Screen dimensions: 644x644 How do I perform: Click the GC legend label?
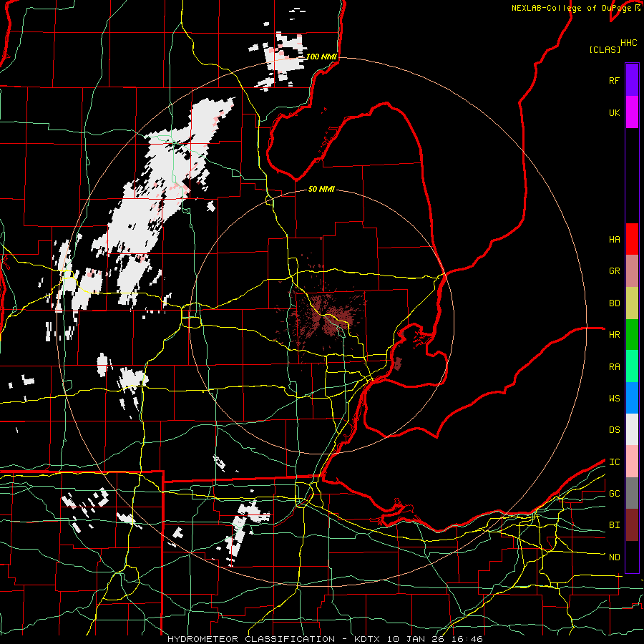(x=614, y=494)
